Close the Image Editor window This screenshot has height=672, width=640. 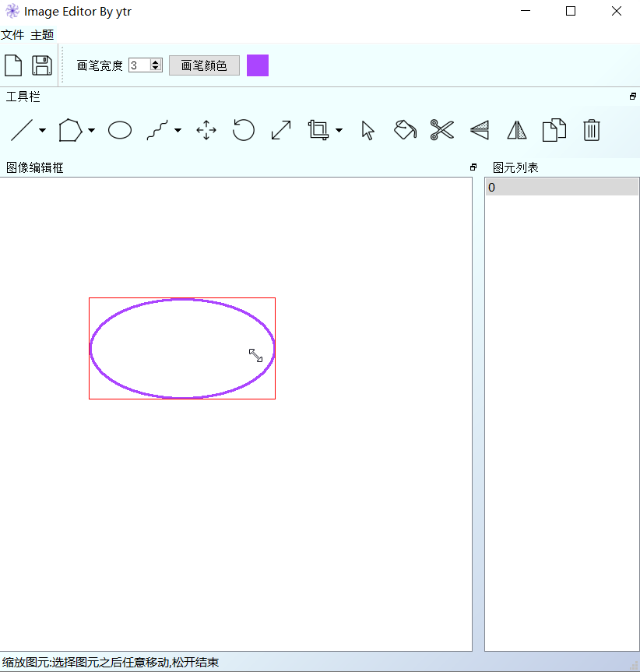pyautogui.click(x=617, y=11)
